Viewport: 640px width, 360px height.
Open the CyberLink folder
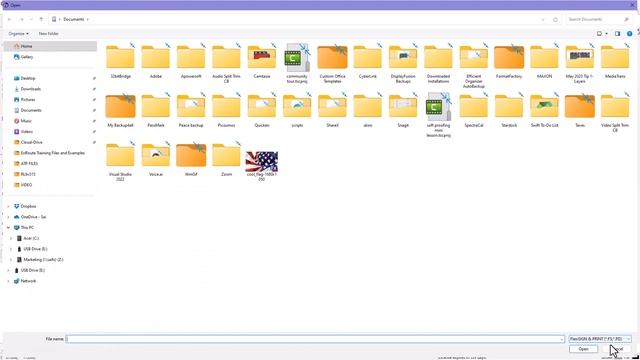tap(368, 61)
